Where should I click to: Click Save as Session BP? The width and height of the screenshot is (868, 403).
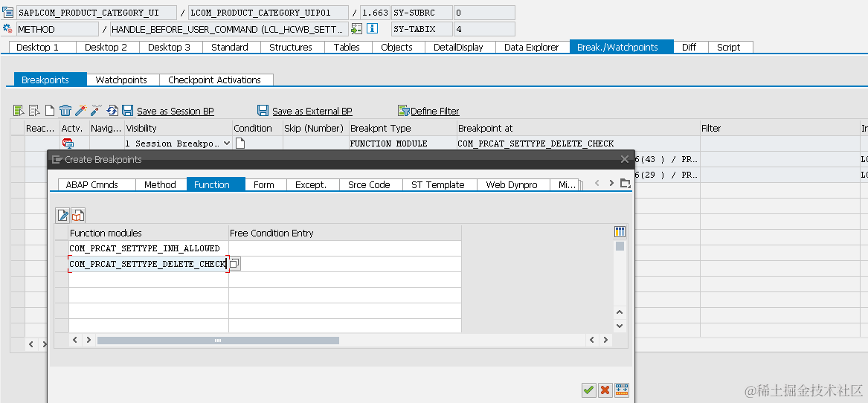coord(176,112)
